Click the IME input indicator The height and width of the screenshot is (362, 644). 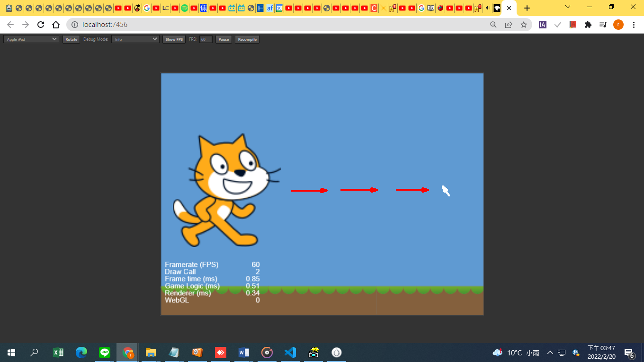[576, 353]
